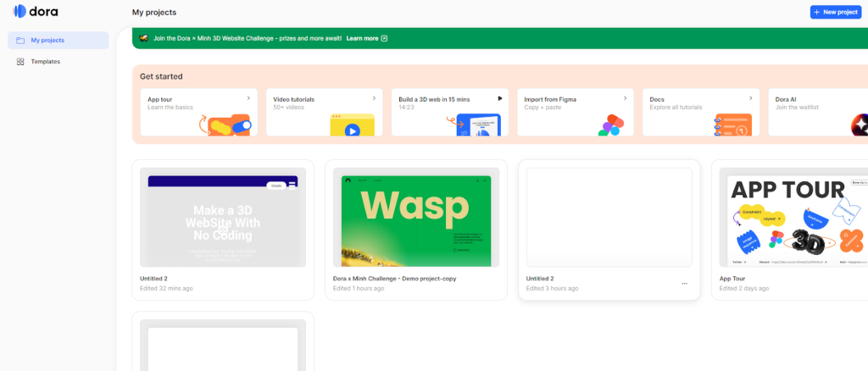Click the Docs illustration icon
Screen dimensions: 868x371
[732, 125]
